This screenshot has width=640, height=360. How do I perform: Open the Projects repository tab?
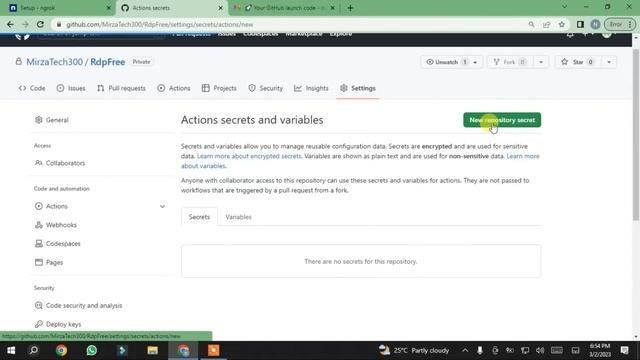[x=219, y=88]
